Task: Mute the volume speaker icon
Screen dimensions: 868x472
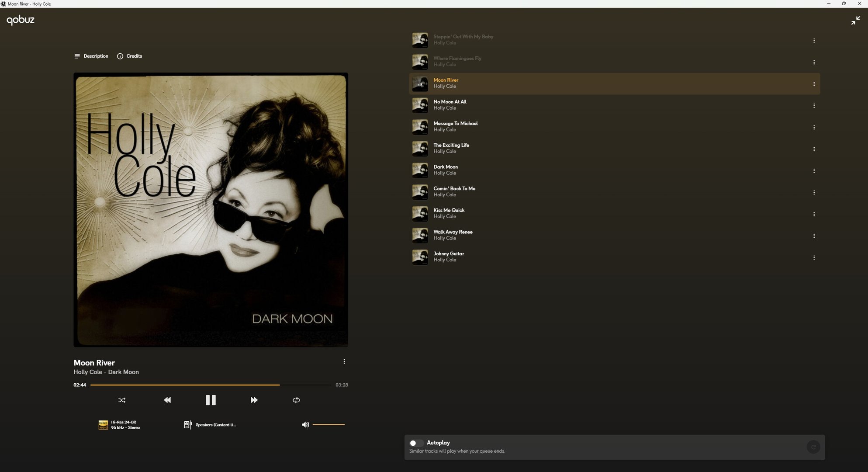Action: [305, 424]
